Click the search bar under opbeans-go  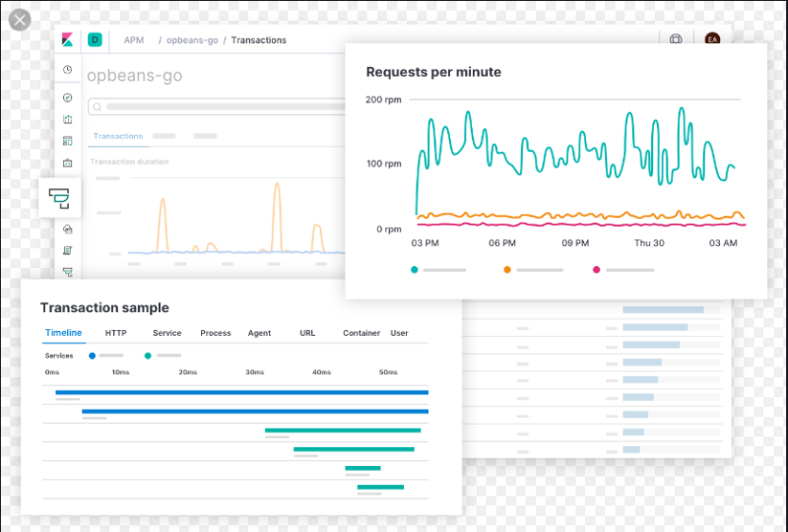click(217, 106)
